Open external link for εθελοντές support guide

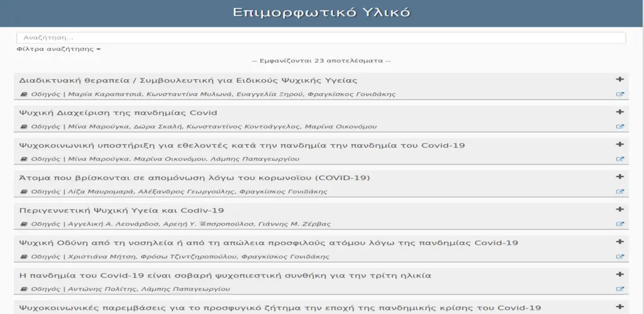coord(619,159)
